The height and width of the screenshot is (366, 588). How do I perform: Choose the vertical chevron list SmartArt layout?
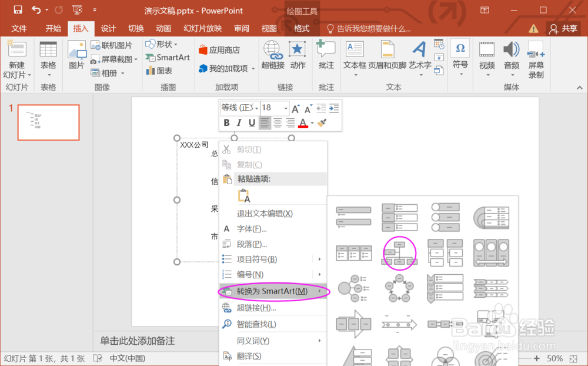point(445,288)
